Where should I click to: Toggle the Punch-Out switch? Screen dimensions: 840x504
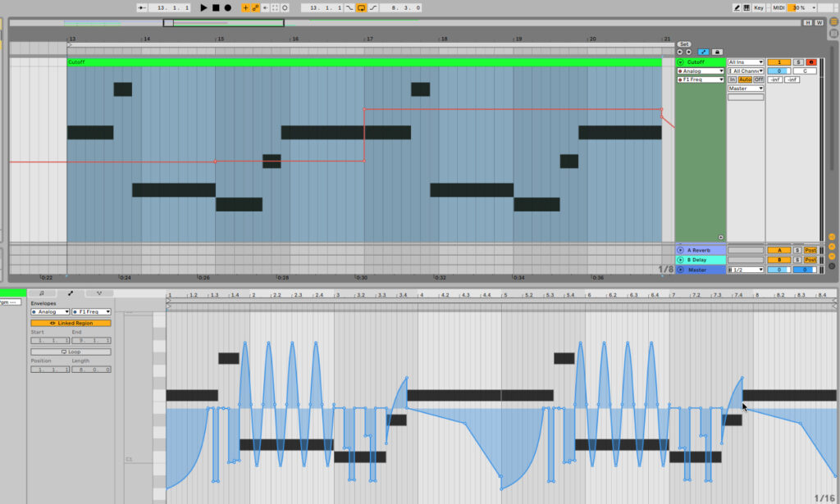(x=373, y=7)
